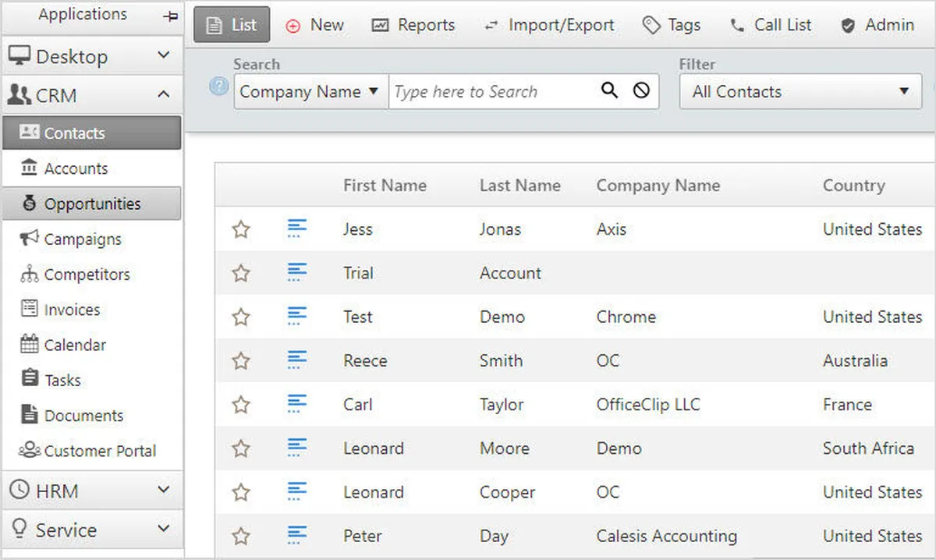Pin the Applications panel open
936x560 pixels.
coord(170,14)
